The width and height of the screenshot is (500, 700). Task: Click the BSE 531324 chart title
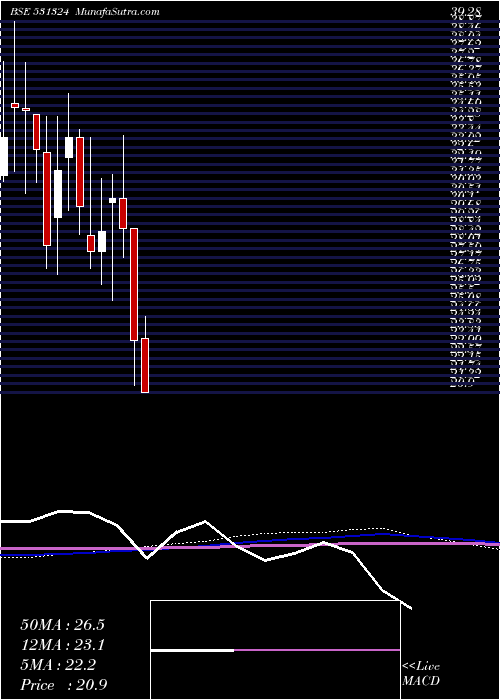[x=39, y=12]
